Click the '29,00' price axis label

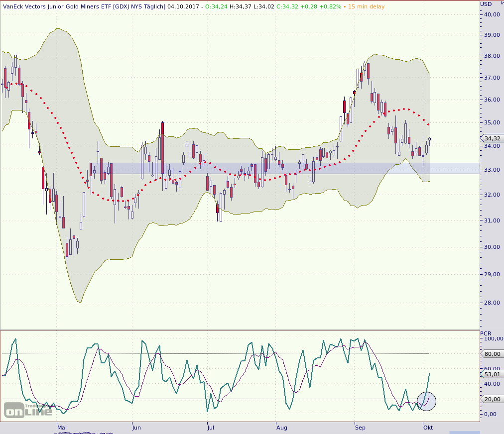tap(492, 274)
